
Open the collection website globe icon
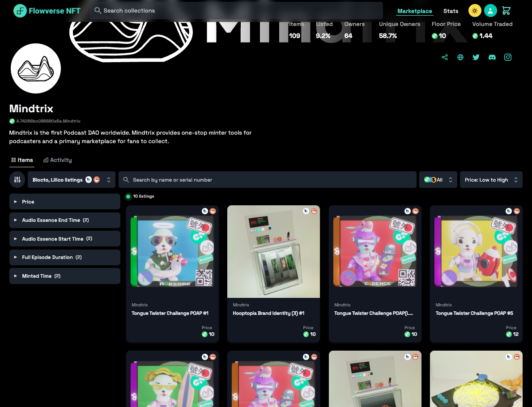point(460,57)
